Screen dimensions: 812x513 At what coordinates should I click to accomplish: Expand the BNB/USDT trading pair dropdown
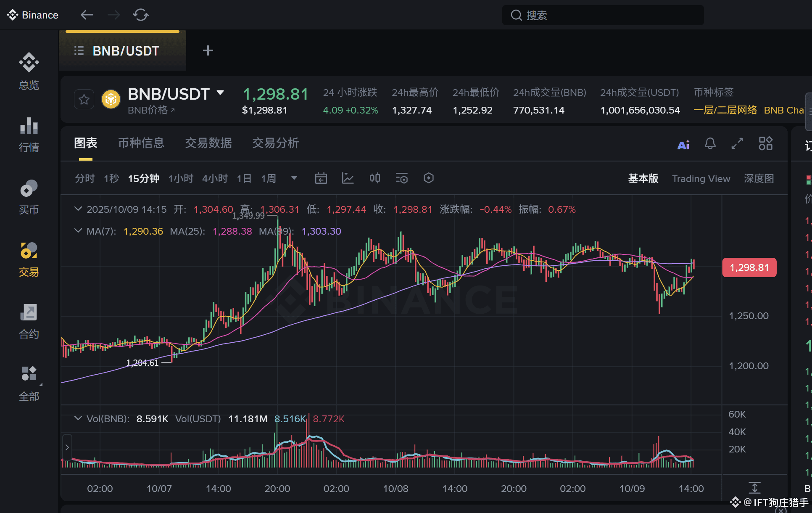coord(220,93)
